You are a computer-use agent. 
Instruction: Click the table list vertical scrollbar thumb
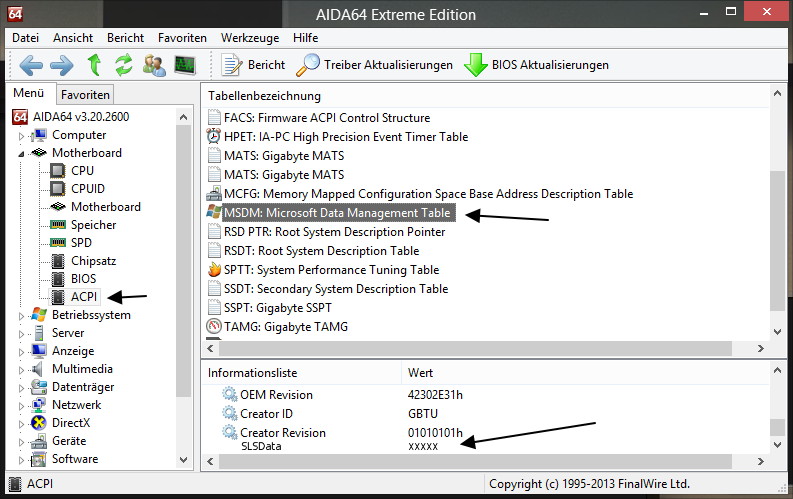point(777,241)
